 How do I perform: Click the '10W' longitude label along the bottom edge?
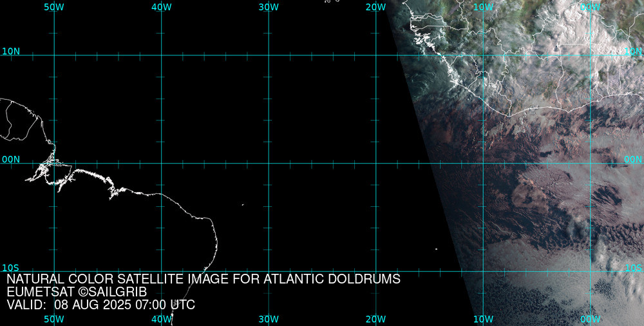pyautogui.click(x=484, y=319)
